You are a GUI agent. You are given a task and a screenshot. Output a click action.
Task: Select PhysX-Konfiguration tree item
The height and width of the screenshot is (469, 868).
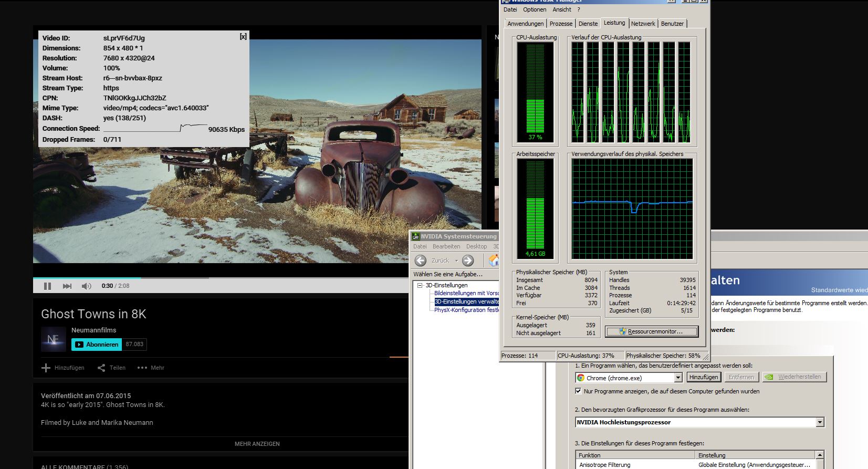coord(466,310)
